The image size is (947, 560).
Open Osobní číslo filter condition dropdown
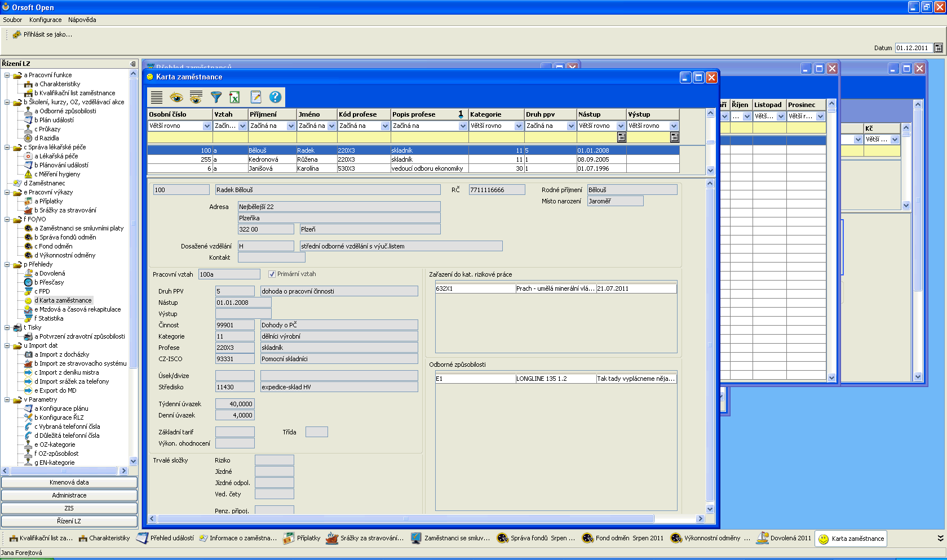[207, 126]
